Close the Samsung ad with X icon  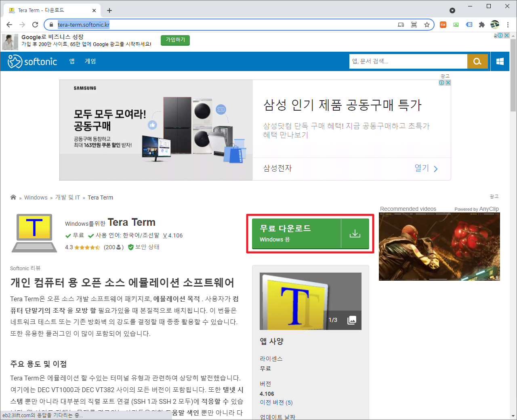pyautogui.click(x=448, y=83)
